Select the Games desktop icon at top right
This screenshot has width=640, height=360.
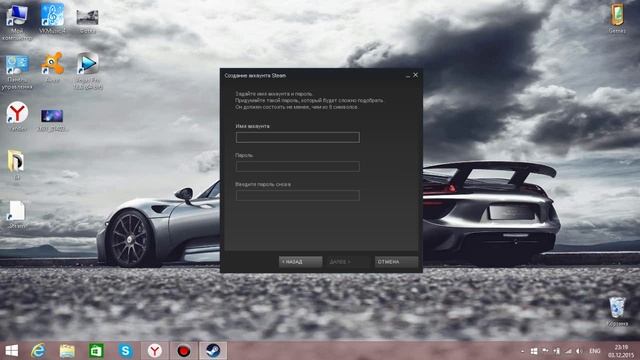pos(617,18)
